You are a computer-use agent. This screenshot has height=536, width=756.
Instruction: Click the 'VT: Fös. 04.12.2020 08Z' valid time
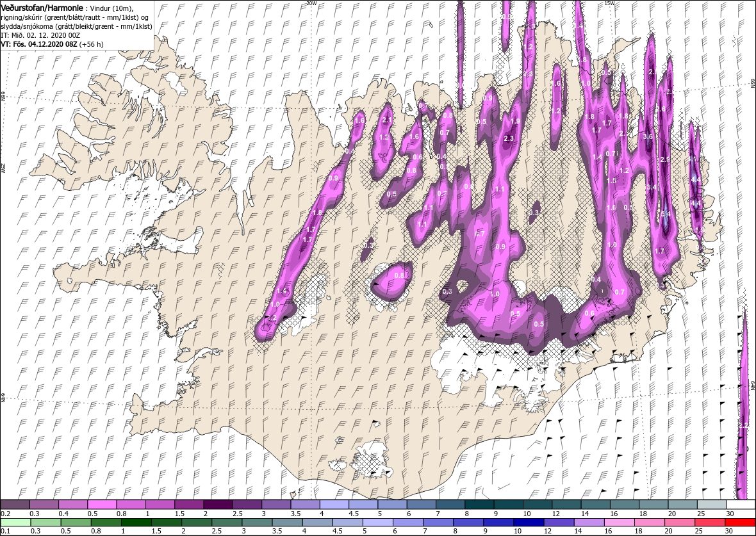tap(39, 44)
